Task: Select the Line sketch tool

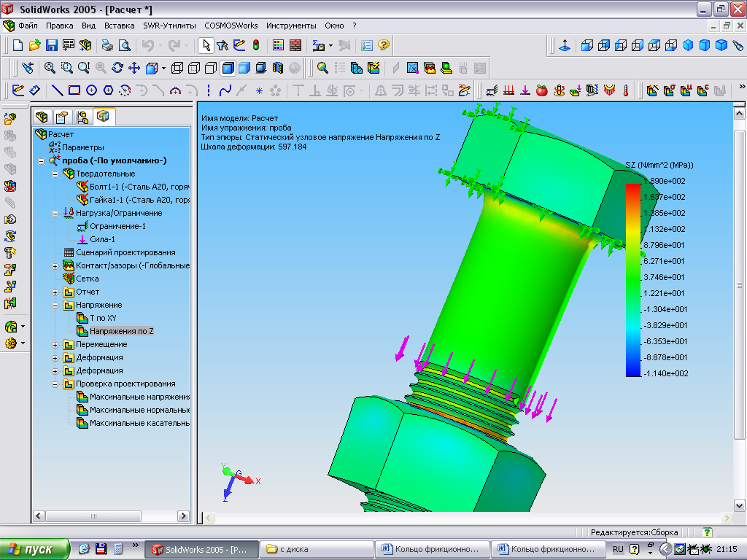Action: (x=57, y=90)
